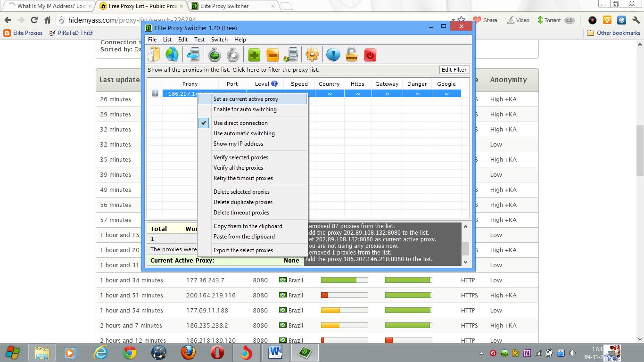Image resolution: width=644 pixels, height=362 pixels.
Task: Open Windows Explorer from the taskbar
Action: click(x=42, y=353)
